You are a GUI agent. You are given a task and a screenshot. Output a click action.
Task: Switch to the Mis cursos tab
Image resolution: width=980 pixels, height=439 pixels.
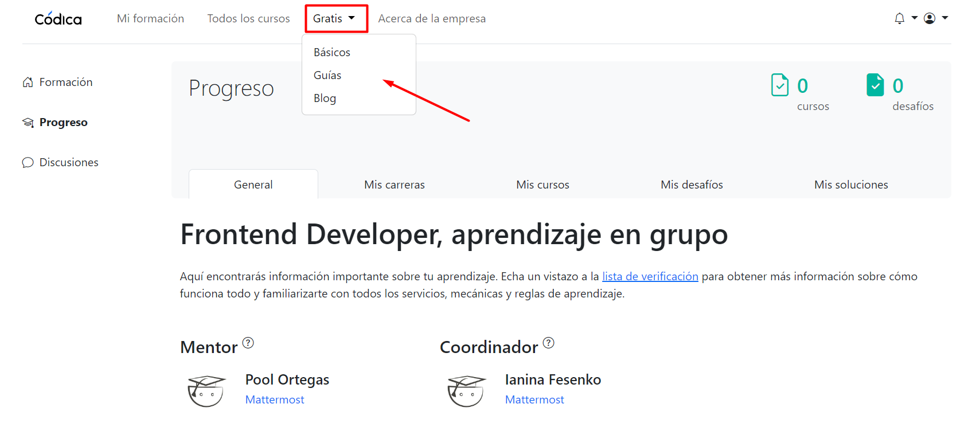542,185
